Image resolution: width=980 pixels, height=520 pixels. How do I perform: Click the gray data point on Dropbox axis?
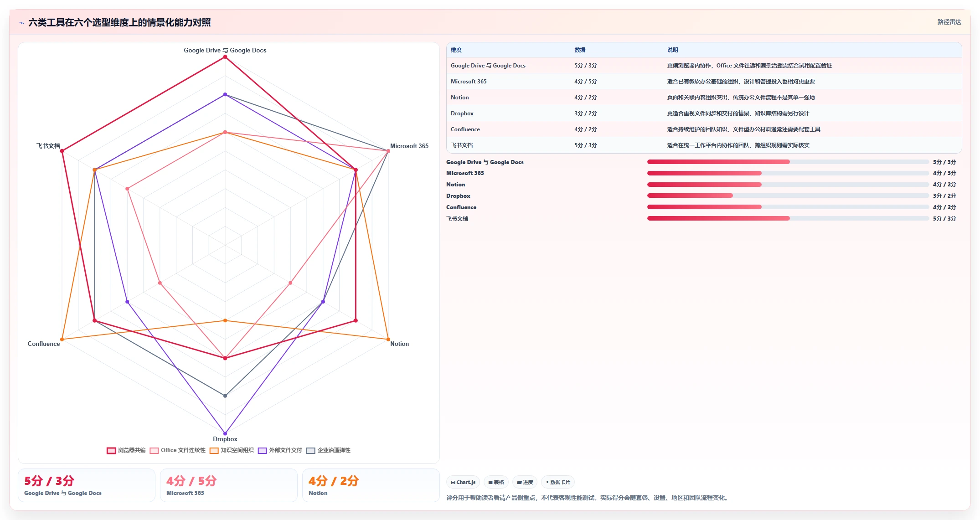225,396
